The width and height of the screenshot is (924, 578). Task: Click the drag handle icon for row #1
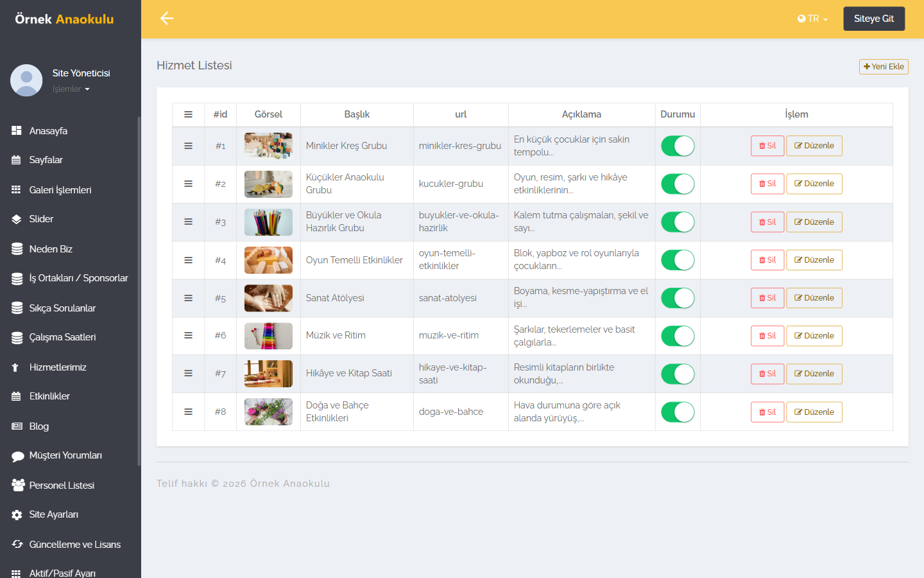(188, 146)
